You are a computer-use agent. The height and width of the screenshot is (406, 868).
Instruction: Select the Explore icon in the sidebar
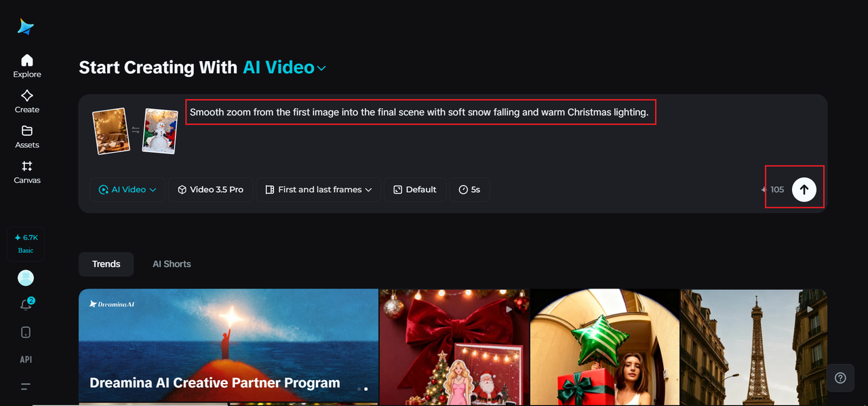(26, 64)
